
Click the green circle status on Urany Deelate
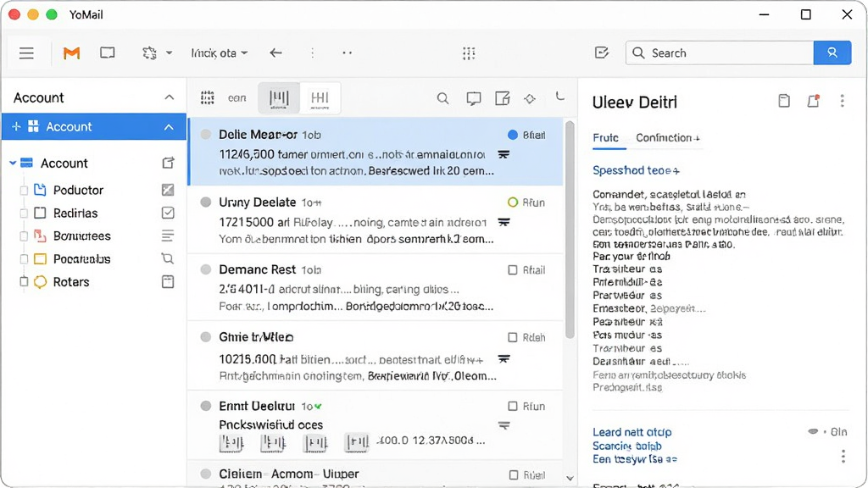click(x=513, y=202)
